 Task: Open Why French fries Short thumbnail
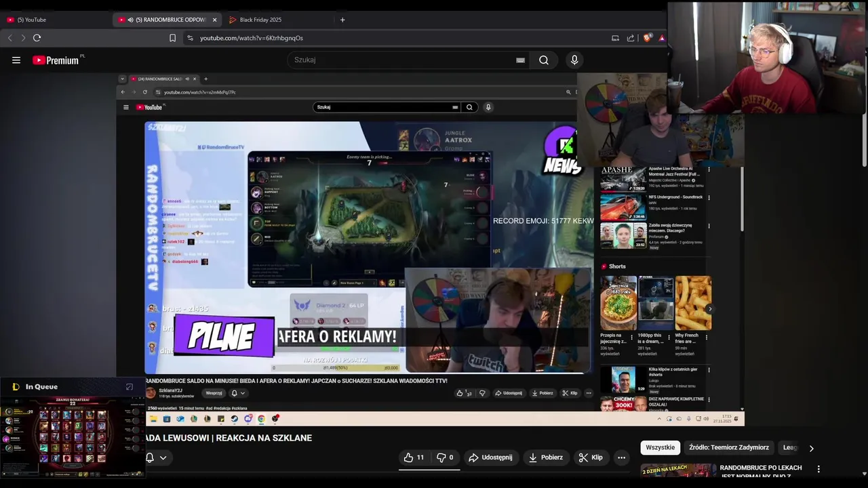coord(693,303)
